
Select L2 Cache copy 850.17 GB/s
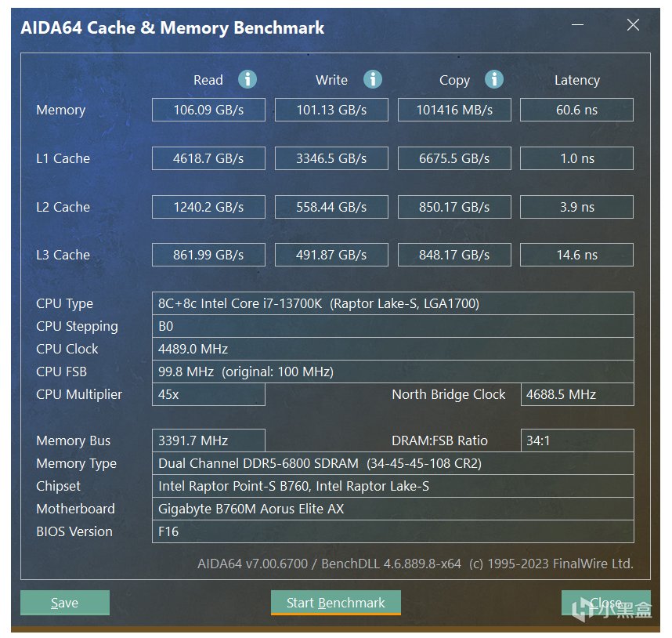pyautogui.click(x=454, y=207)
